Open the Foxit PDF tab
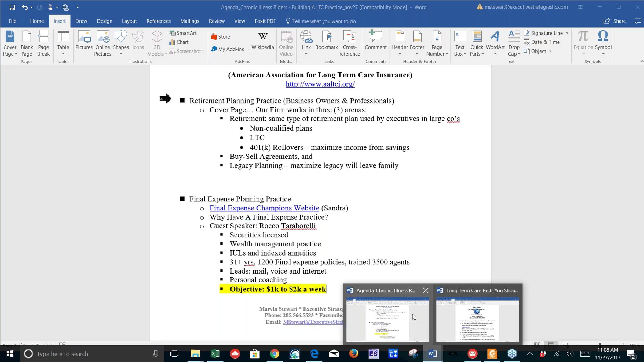Image resolution: width=644 pixels, height=362 pixels. click(x=265, y=21)
